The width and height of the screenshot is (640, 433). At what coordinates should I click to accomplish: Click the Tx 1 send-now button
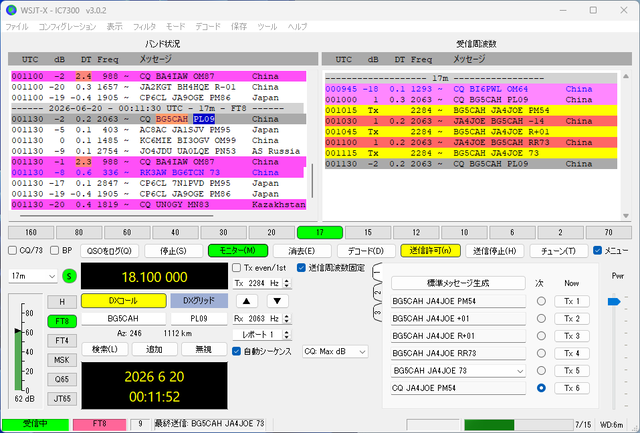(x=572, y=301)
